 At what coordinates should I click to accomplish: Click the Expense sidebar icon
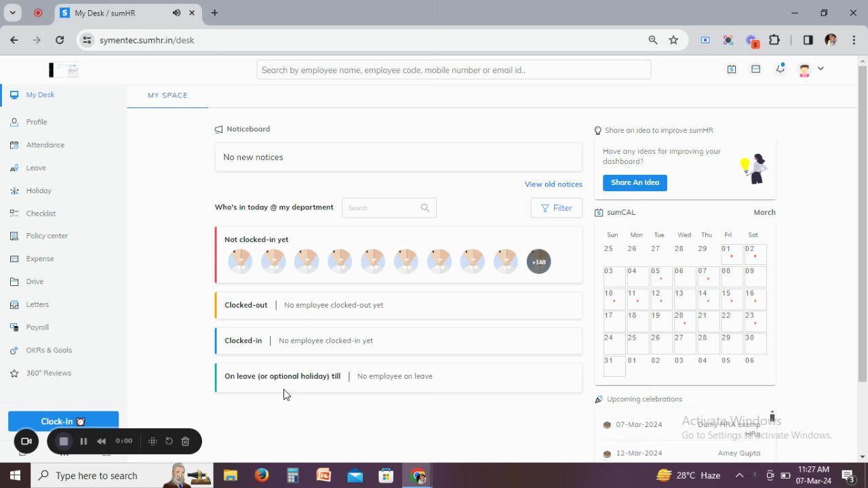pos(14,259)
